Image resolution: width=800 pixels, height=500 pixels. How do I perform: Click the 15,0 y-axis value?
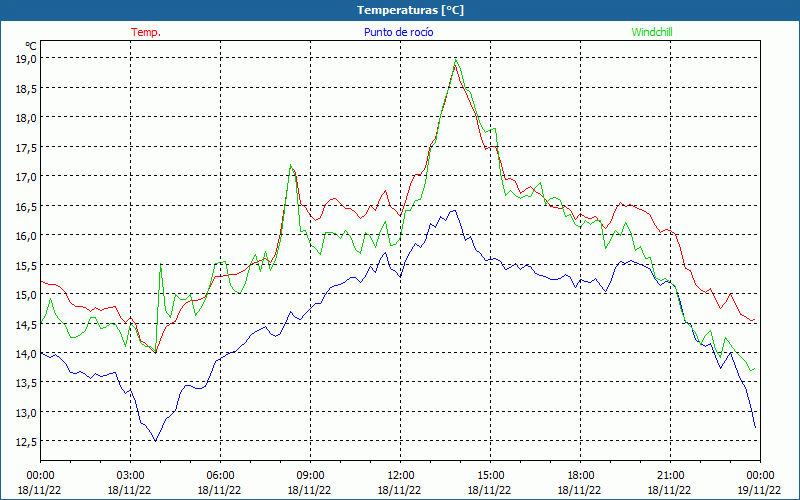click(x=27, y=294)
